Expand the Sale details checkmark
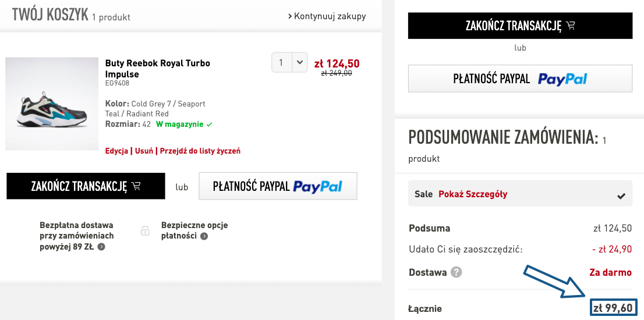 [621, 196]
